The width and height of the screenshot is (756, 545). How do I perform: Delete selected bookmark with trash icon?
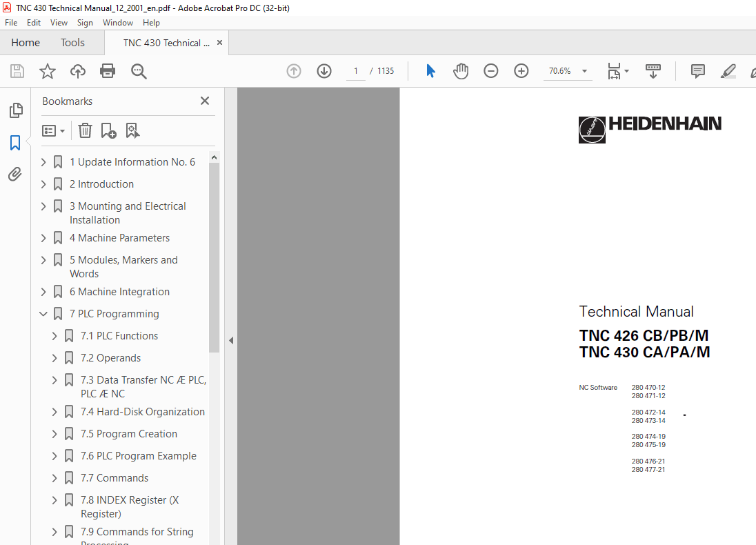(84, 130)
